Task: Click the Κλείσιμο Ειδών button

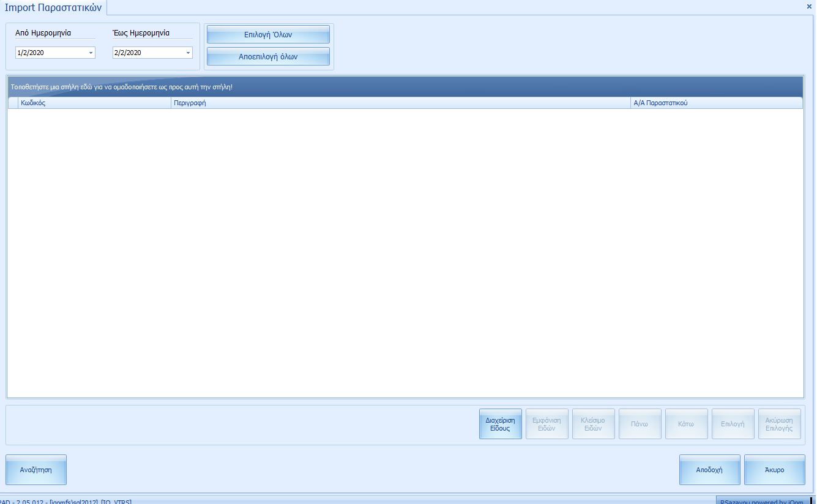Action: tap(592, 424)
